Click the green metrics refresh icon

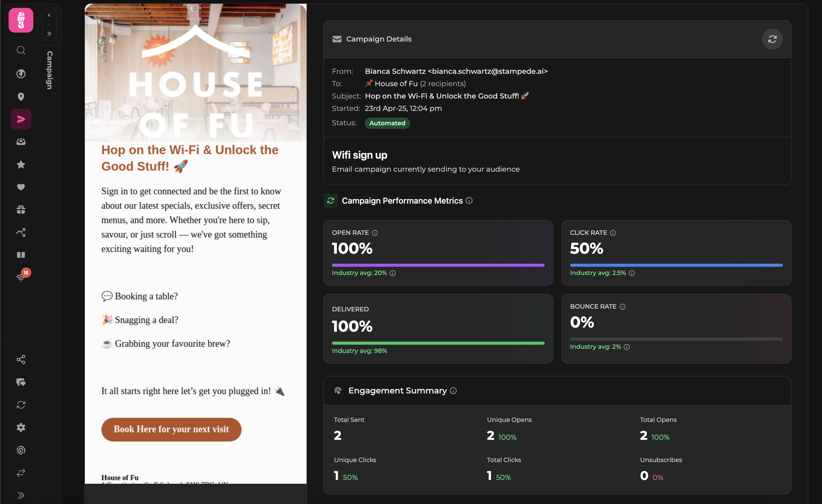click(331, 201)
